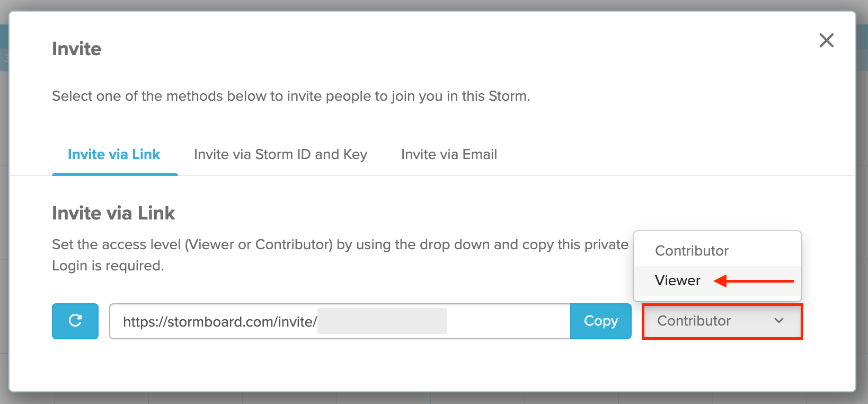Go to the Invite via Email tab
Image resolution: width=868 pixels, height=404 pixels.
click(x=449, y=154)
